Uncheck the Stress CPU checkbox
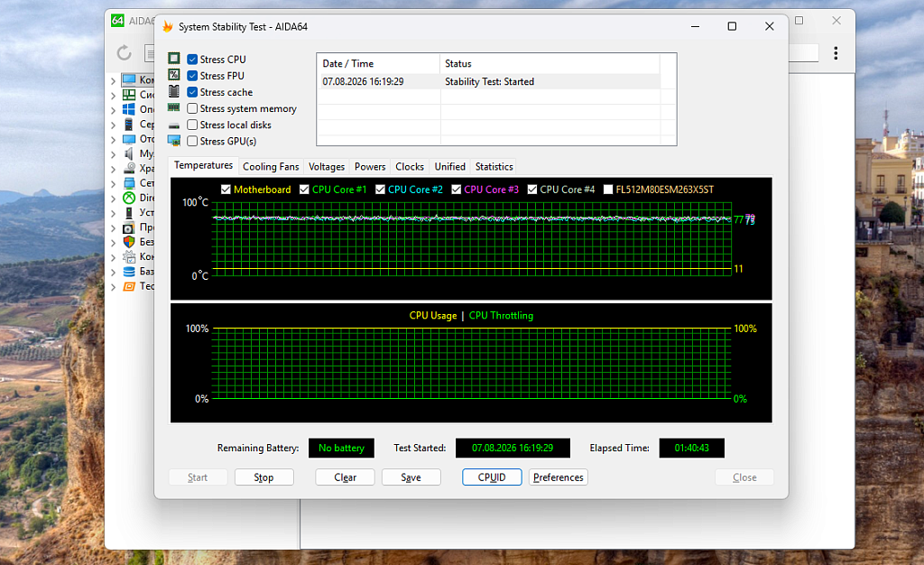Viewport: 924px width, 565px height. coord(192,59)
